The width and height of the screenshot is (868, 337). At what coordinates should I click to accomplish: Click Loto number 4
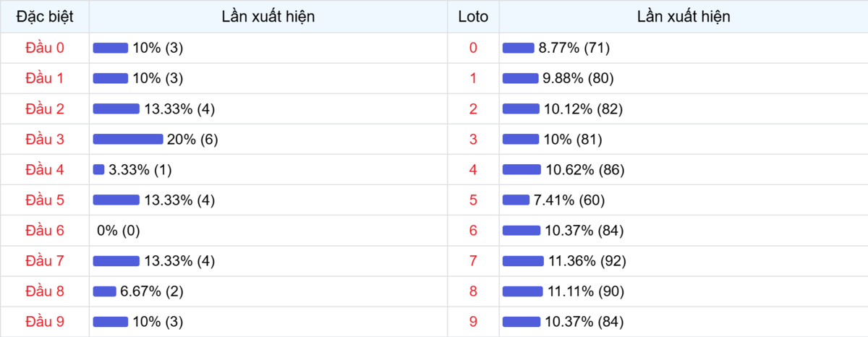pyautogui.click(x=473, y=170)
